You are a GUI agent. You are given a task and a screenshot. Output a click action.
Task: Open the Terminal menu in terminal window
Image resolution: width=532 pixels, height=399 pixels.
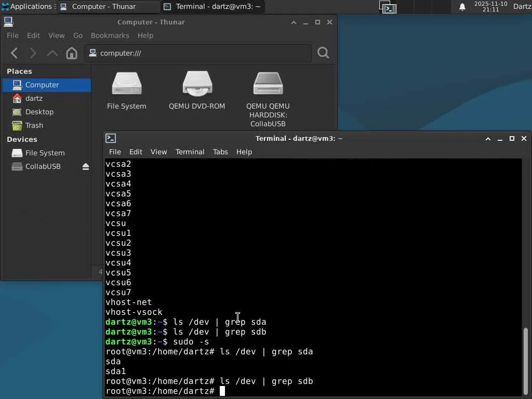coord(190,152)
